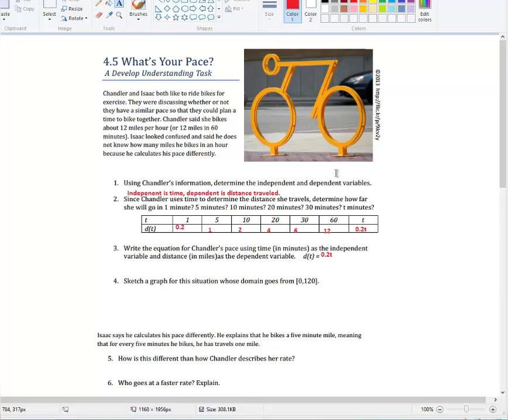Click the Brushes tool icon
The image size is (508, 420).
tap(138, 5)
